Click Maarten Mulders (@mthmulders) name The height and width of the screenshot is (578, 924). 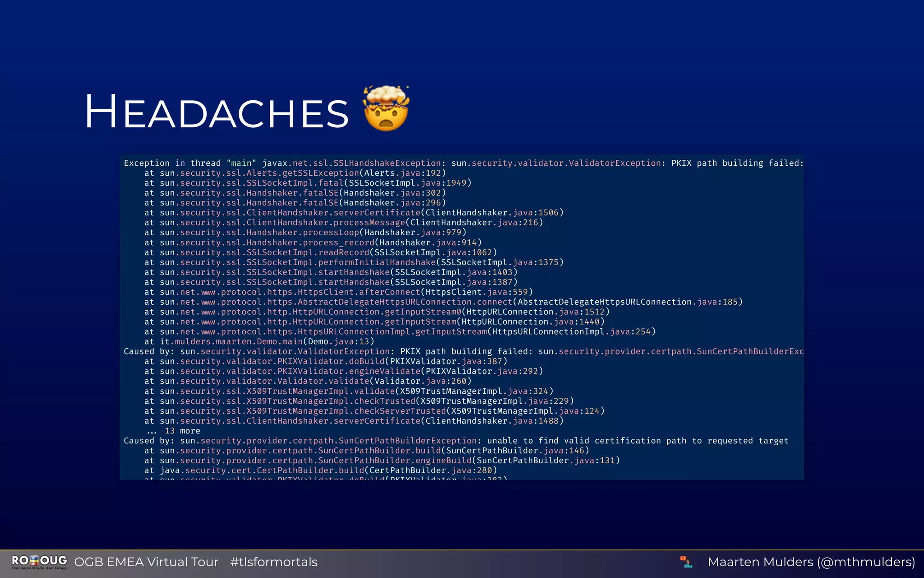point(811,562)
